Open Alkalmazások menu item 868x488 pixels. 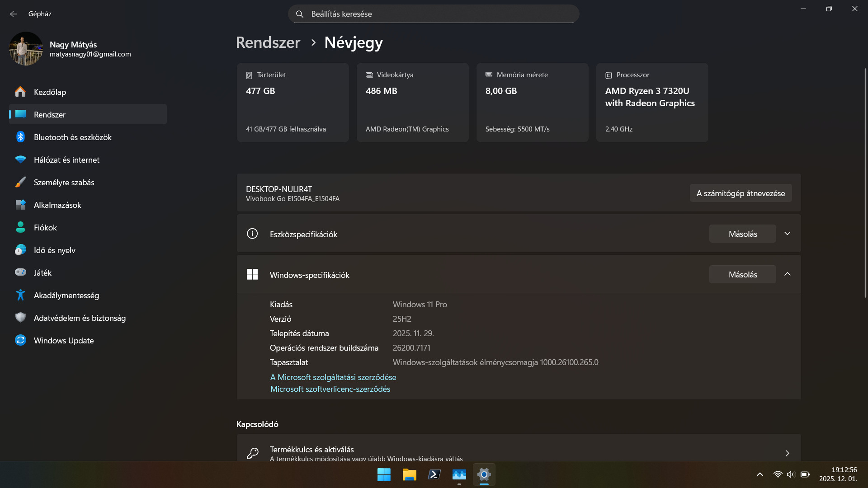pyautogui.click(x=57, y=205)
